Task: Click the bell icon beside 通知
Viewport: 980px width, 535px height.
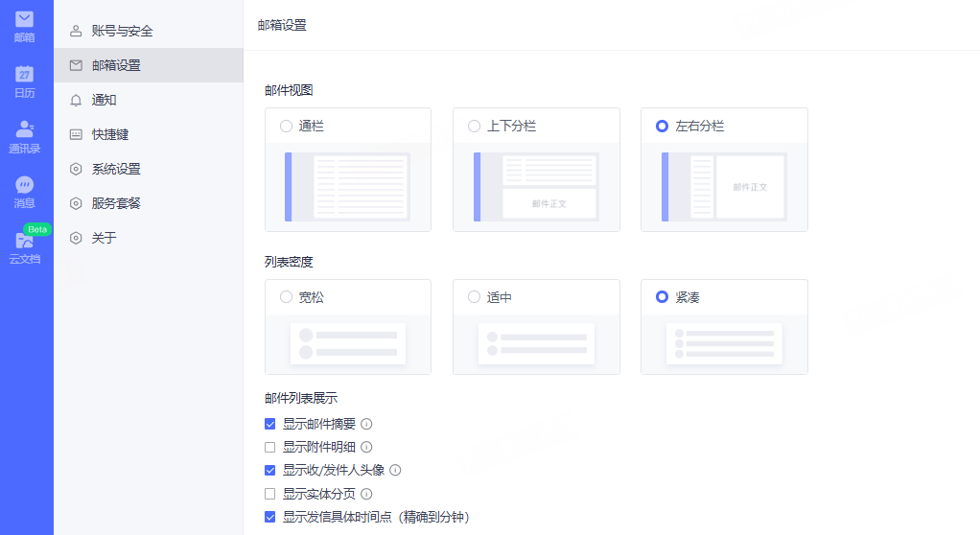Action: [76, 100]
